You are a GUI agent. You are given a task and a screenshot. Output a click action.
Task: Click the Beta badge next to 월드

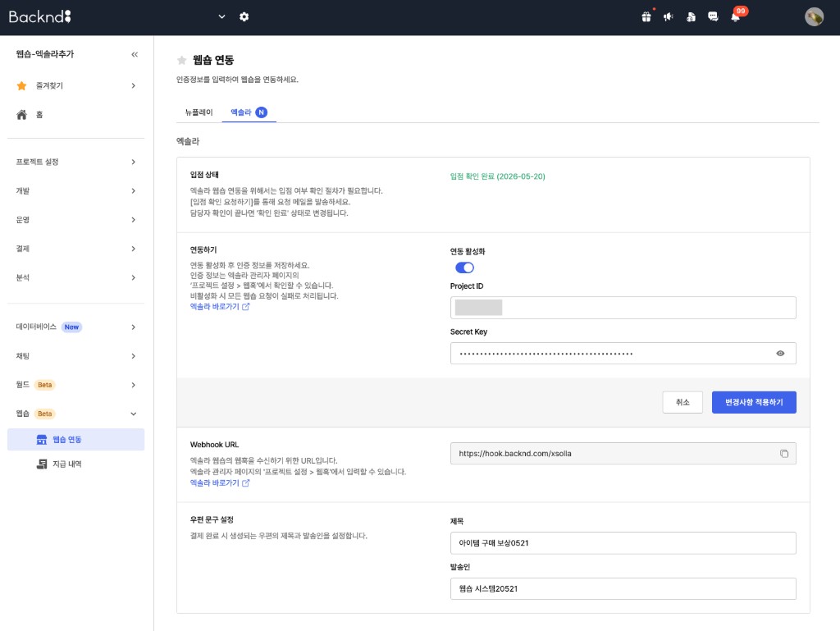click(x=45, y=385)
